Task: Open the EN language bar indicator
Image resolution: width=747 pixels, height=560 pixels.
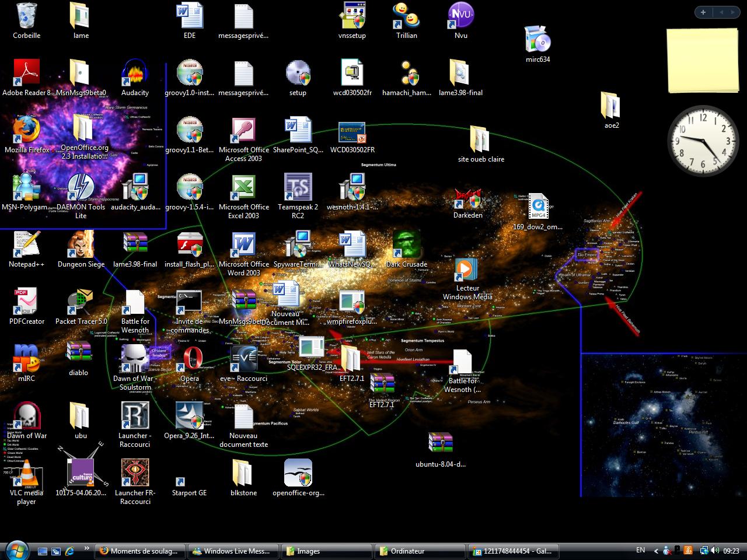Action: (x=641, y=550)
